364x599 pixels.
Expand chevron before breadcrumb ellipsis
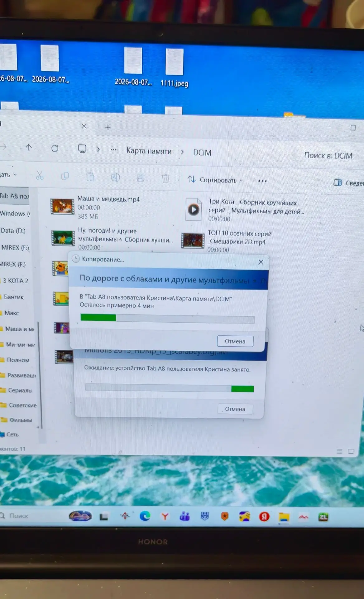click(x=98, y=149)
